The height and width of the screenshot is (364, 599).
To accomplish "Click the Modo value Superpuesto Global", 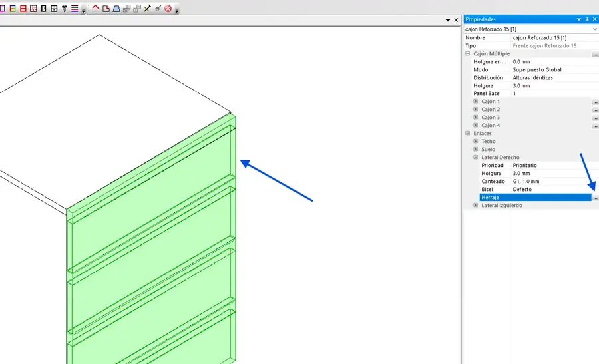I will coord(536,70).
